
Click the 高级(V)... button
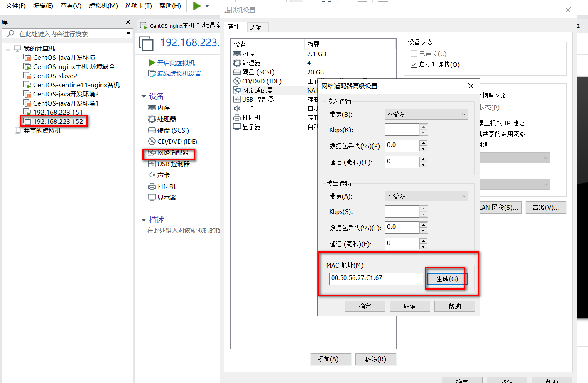(546, 207)
